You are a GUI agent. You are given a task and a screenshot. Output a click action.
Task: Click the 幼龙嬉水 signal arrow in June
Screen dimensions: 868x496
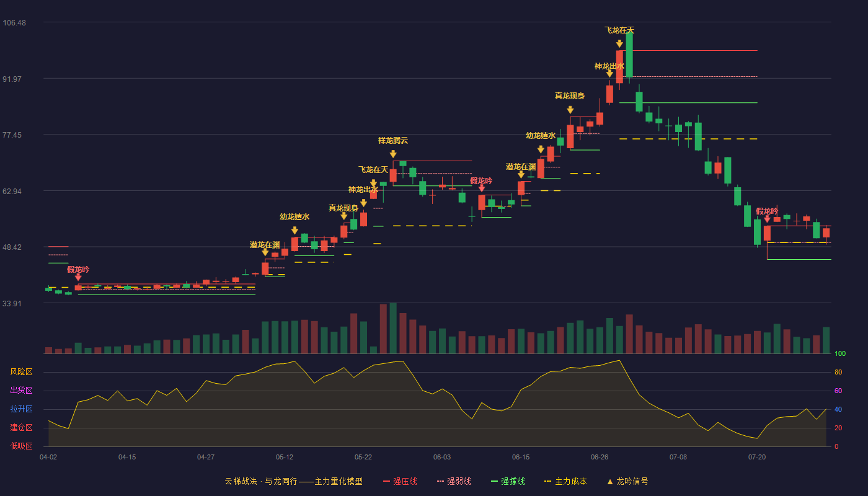(541, 149)
